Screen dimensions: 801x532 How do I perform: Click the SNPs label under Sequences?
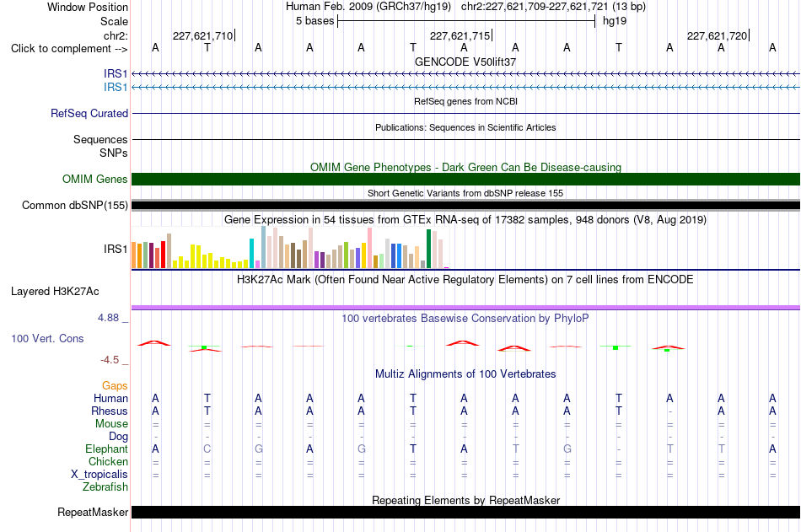point(114,153)
